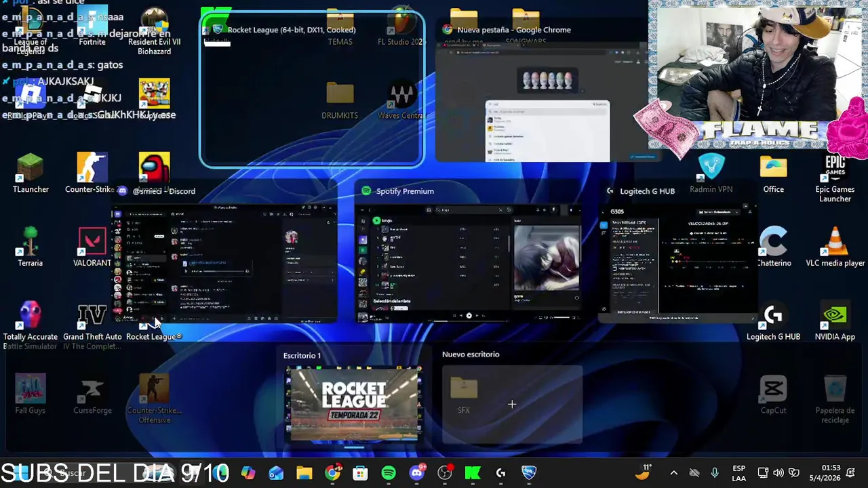Click the TLauncher desktop icon
Image resolution: width=868 pixels, height=488 pixels.
(x=31, y=174)
